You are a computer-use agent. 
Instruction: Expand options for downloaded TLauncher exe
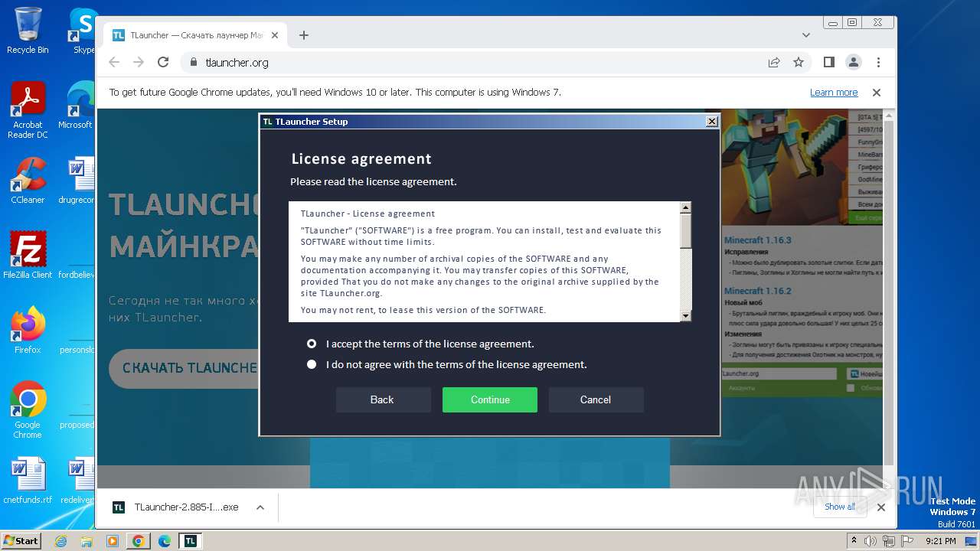[x=260, y=507]
